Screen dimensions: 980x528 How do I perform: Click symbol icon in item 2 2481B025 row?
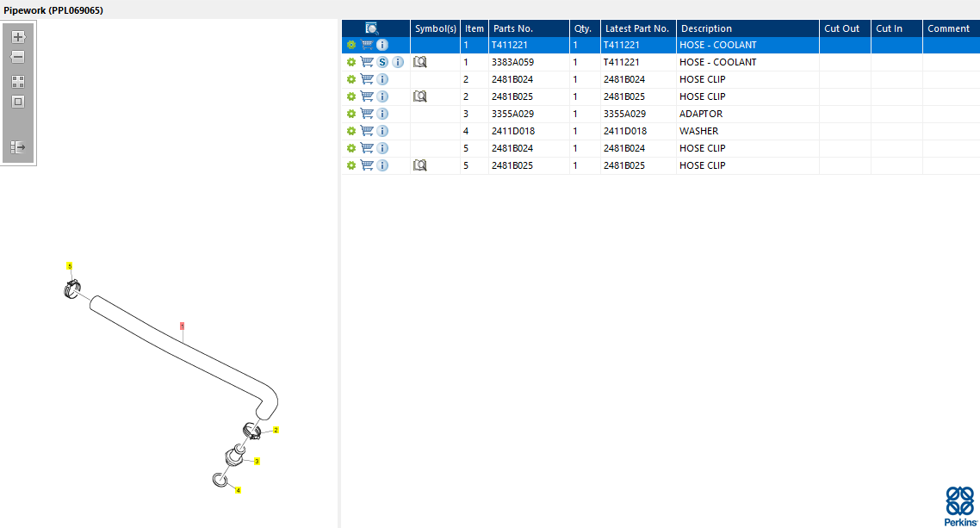pos(420,96)
